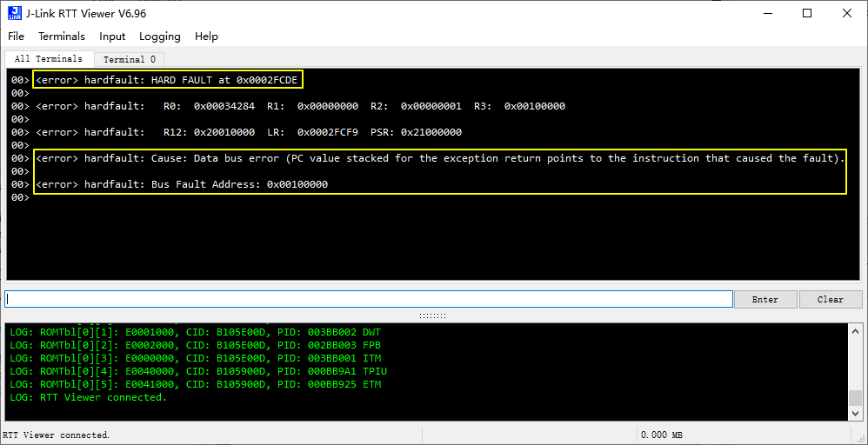The height and width of the screenshot is (445, 868).
Task: Open the Input menu
Action: coord(112,37)
